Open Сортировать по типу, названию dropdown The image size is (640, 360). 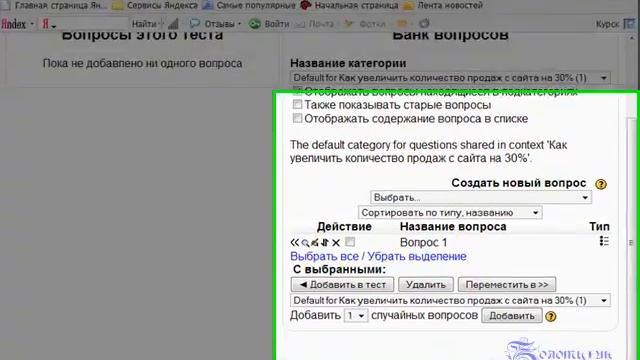click(450, 213)
